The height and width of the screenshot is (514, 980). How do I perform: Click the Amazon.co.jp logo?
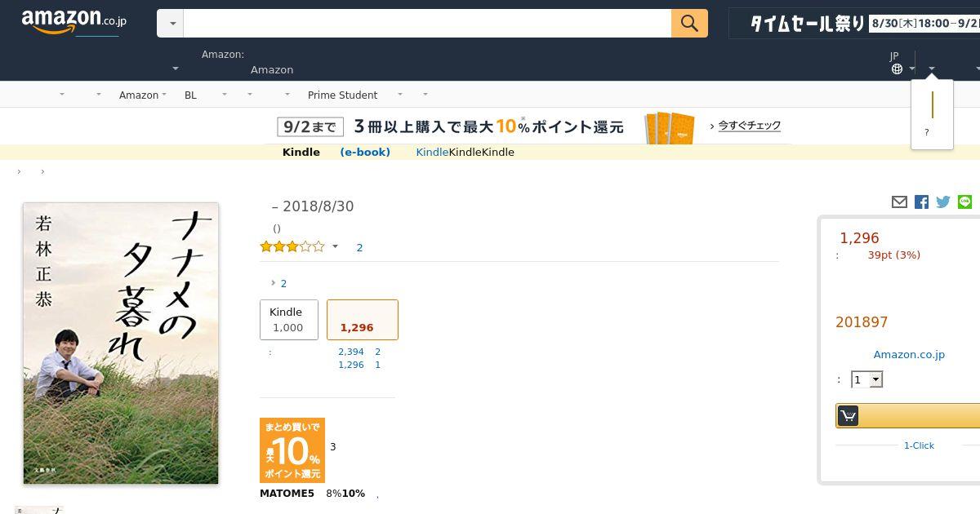(x=73, y=22)
